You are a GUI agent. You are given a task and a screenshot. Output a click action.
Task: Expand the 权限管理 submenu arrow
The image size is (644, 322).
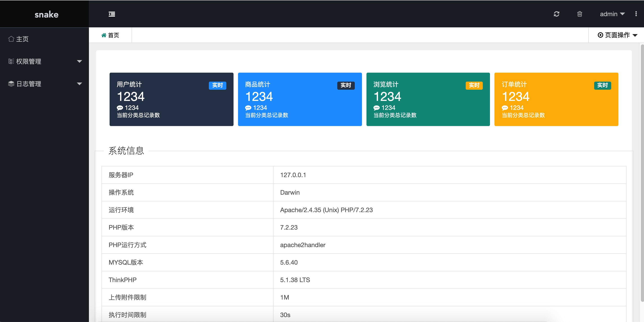pos(79,61)
